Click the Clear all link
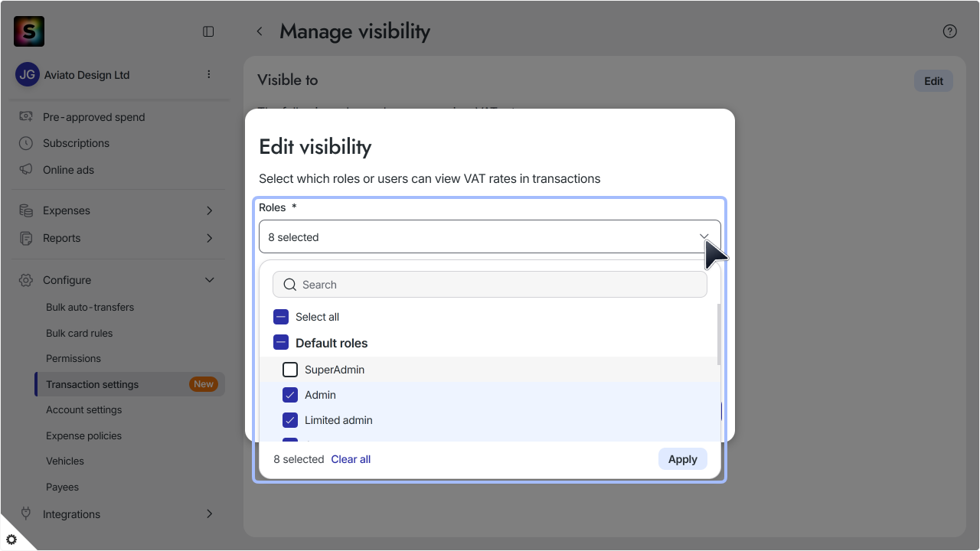Viewport: 980px width, 551px height. point(351,459)
